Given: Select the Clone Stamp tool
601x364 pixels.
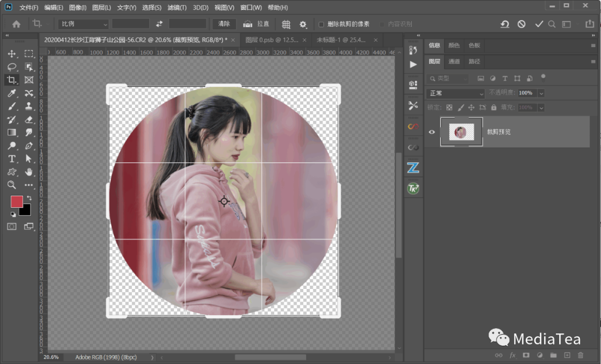Looking at the screenshot, I should click(29, 106).
